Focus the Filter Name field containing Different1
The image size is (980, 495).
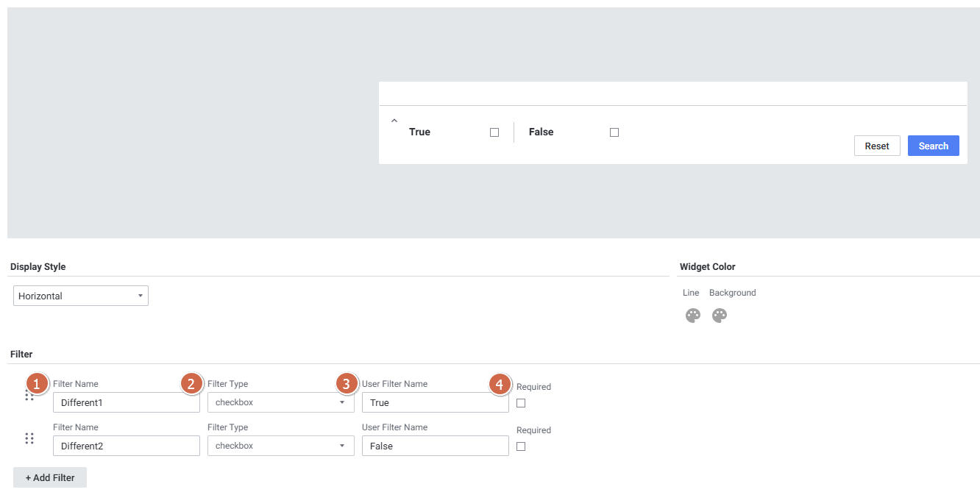click(x=126, y=402)
